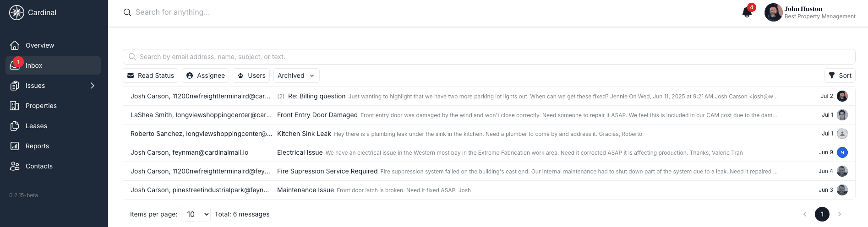
Task: Expand the Issues submenu chevron
Action: click(x=93, y=86)
